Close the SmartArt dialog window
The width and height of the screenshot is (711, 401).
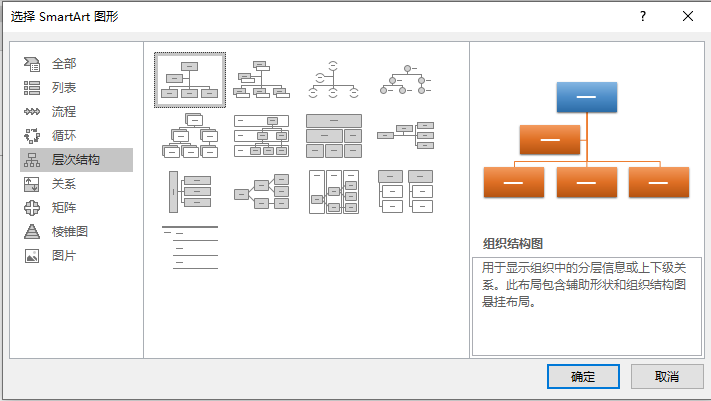pyautogui.click(x=688, y=17)
